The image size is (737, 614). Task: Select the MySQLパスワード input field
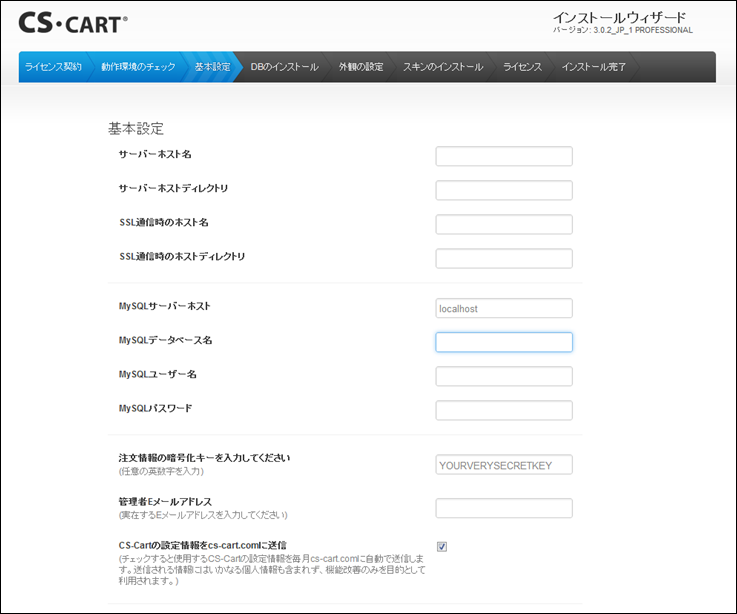click(504, 410)
